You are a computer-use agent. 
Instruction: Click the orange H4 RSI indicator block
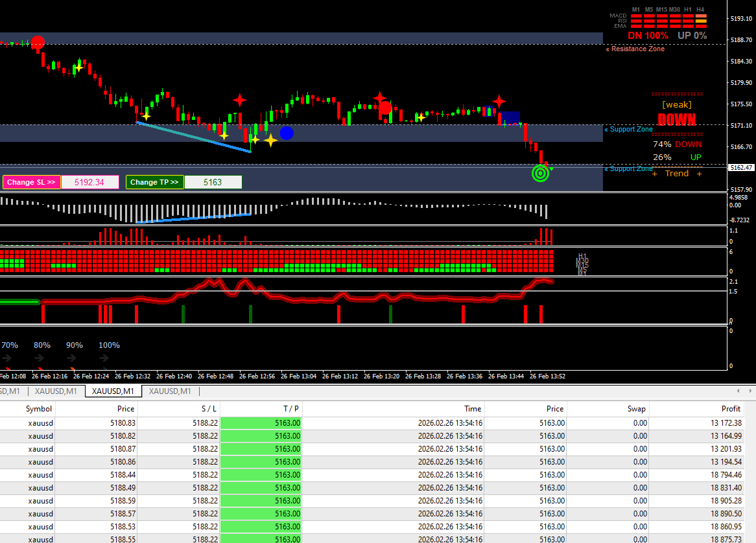(701, 21)
